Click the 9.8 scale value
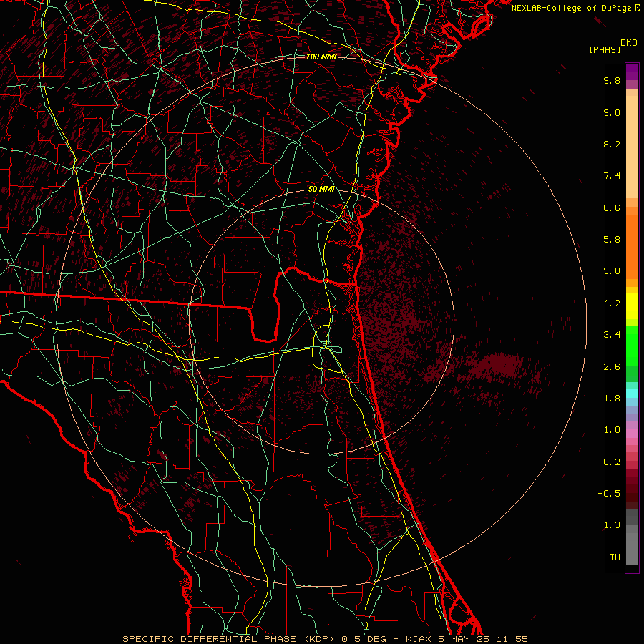The height and width of the screenshot is (644, 644). pos(612,80)
